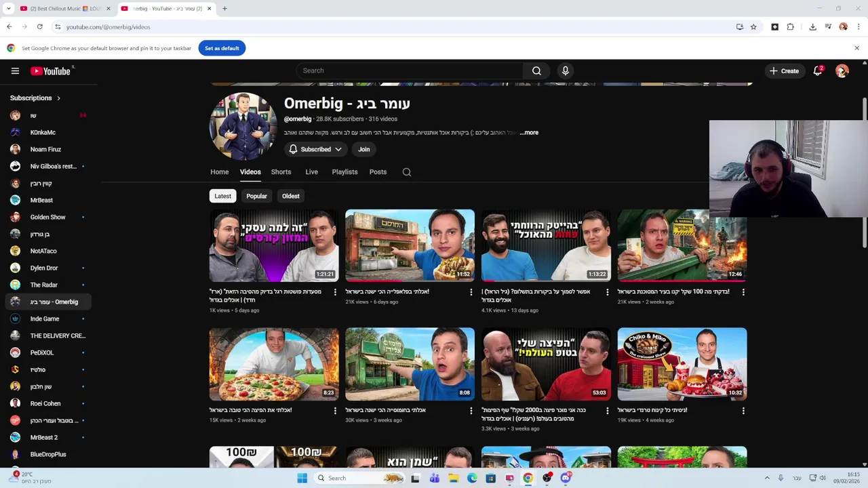This screenshot has width=868, height=488.
Task: Open The Radar channel in sidebar
Action: point(47,285)
